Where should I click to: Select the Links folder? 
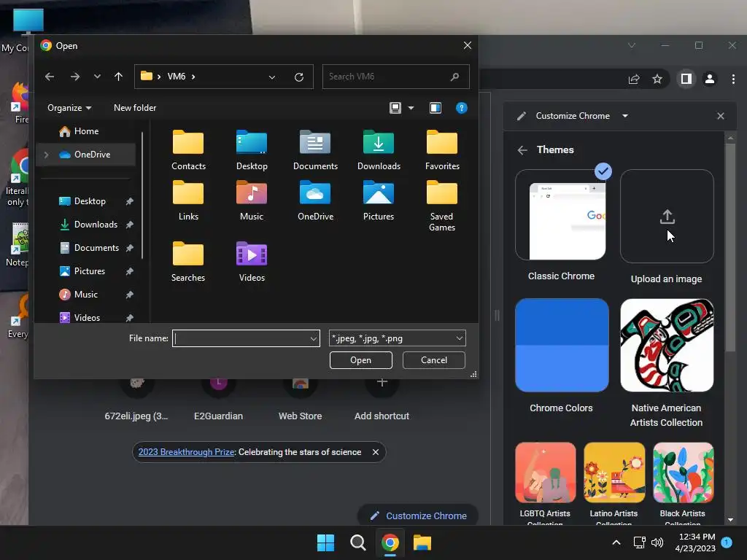pyautogui.click(x=188, y=201)
